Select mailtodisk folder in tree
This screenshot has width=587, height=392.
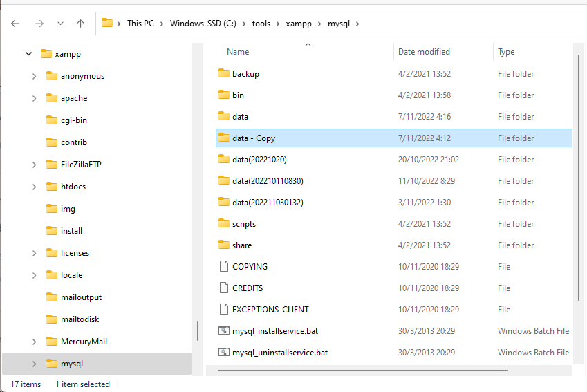click(80, 319)
